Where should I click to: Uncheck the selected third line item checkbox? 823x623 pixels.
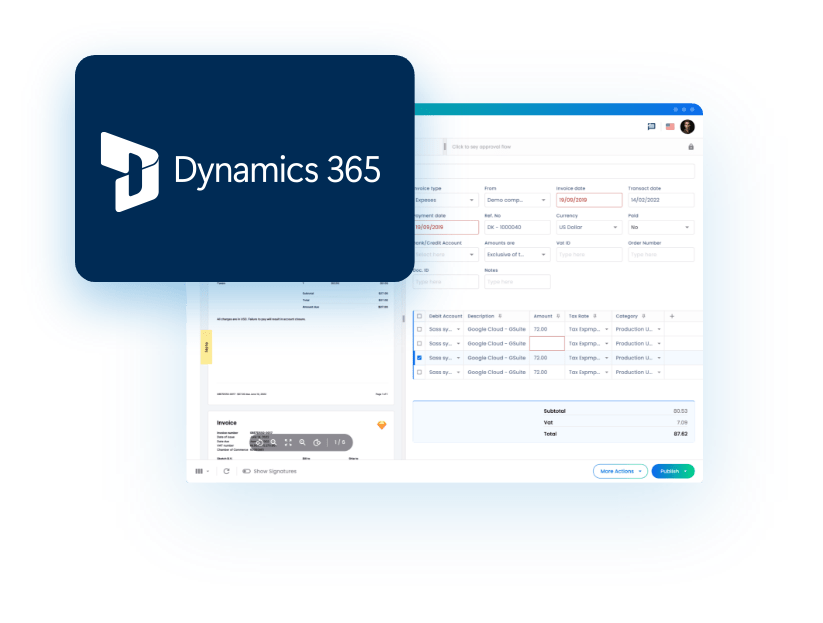pyautogui.click(x=419, y=357)
